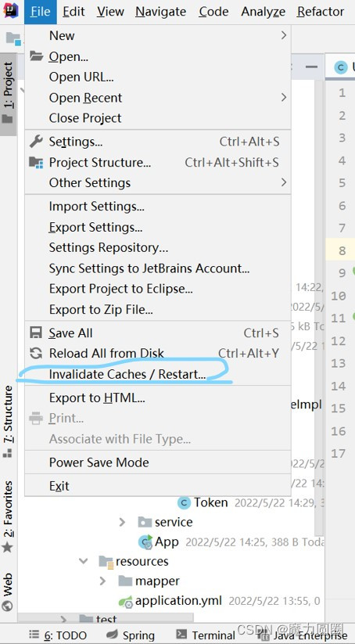Click the Token class icon
Image resolution: width=355 pixels, height=644 pixels.
click(x=184, y=502)
